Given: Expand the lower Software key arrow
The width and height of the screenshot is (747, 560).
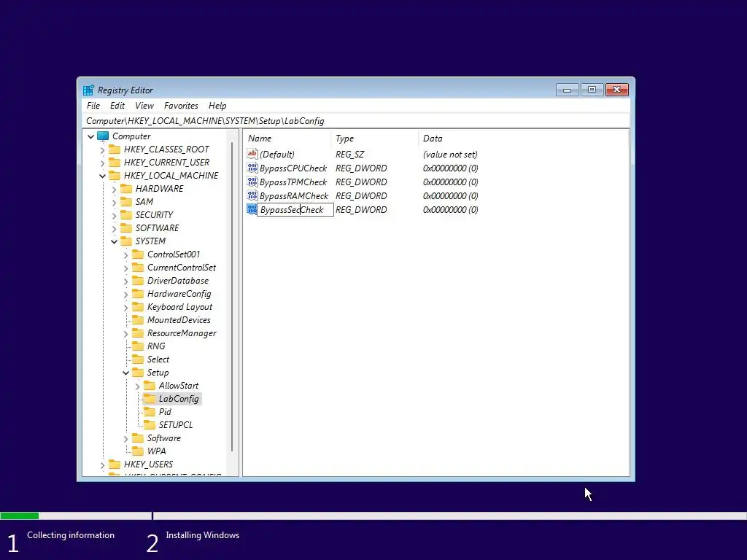Looking at the screenshot, I should (x=125, y=438).
